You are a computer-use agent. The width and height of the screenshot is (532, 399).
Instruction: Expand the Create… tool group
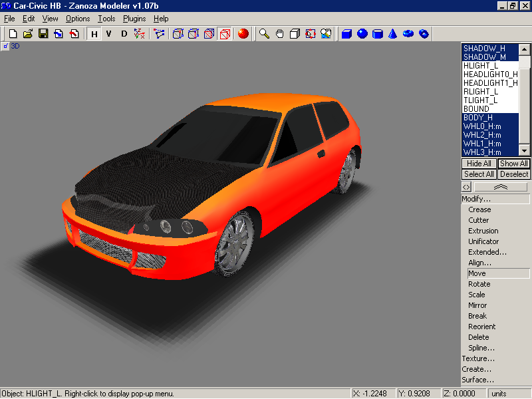click(x=477, y=369)
